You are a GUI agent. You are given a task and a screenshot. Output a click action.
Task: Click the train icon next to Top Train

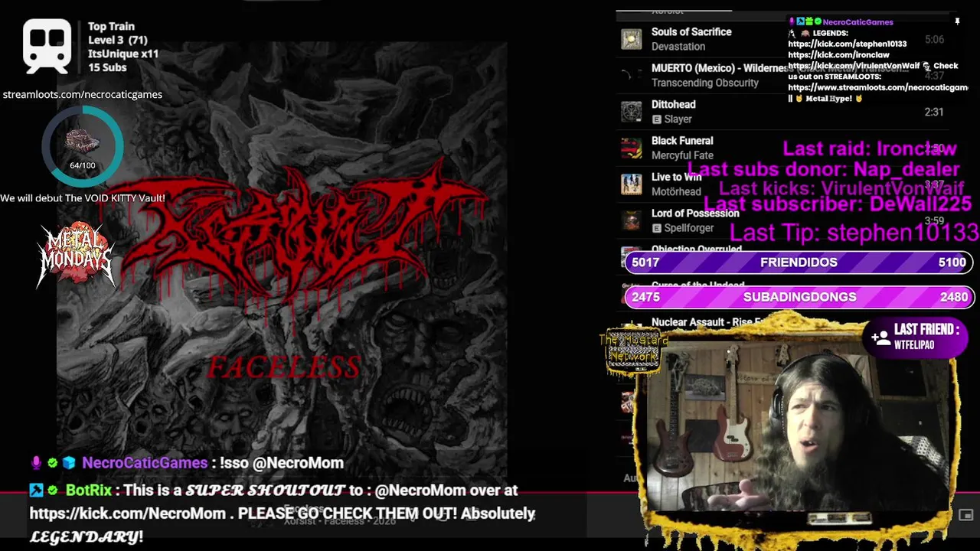click(47, 46)
